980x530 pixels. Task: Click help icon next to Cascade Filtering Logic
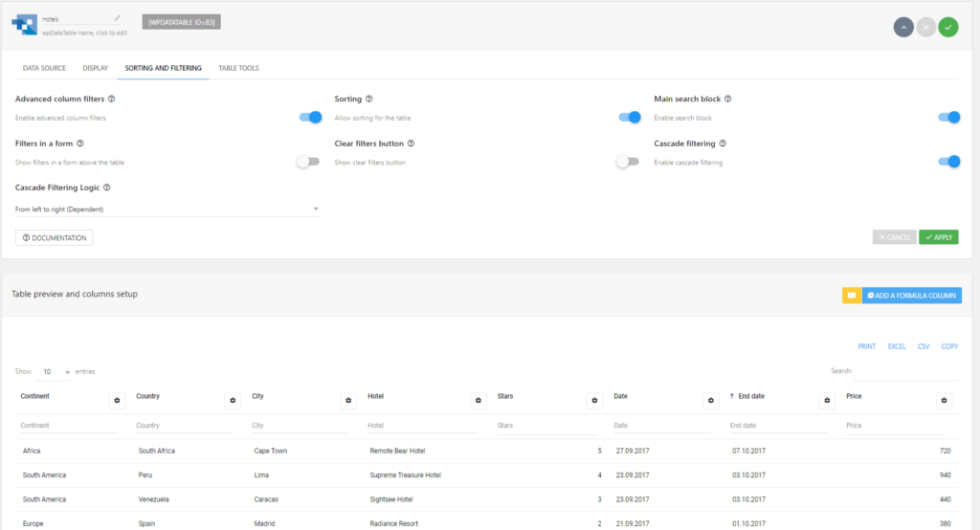click(x=107, y=188)
